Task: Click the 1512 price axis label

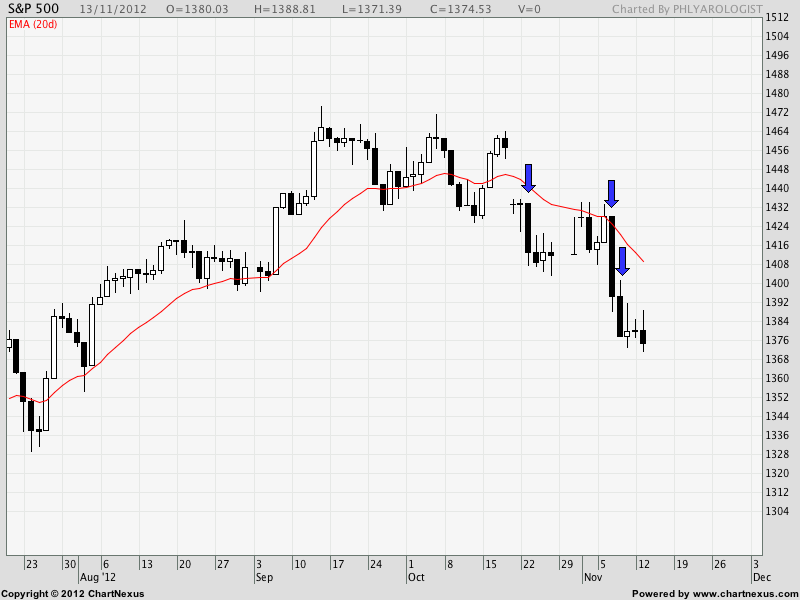Action: [776, 18]
